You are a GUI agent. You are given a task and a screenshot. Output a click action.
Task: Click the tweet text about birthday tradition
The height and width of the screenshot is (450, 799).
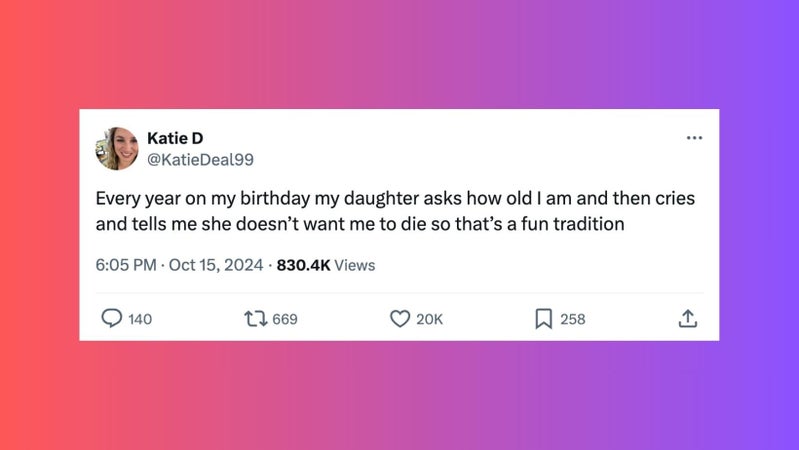395,211
